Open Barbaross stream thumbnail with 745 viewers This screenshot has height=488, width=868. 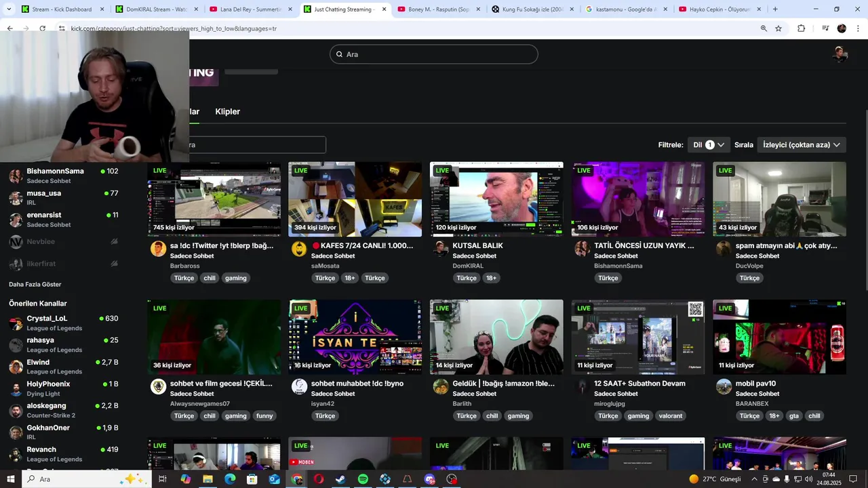click(214, 199)
